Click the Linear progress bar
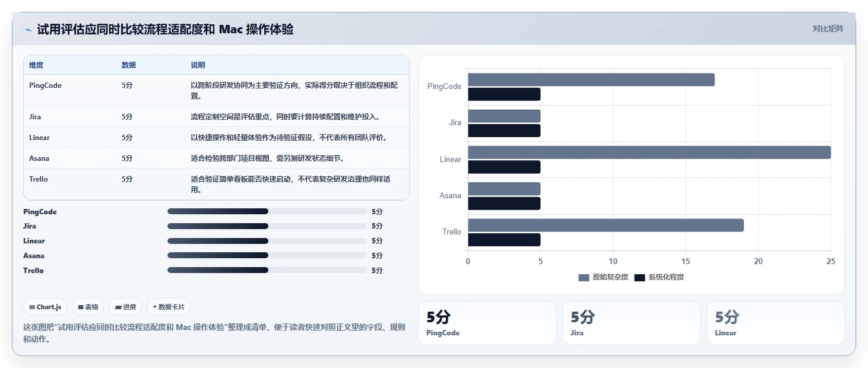868x368 pixels. click(267, 241)
